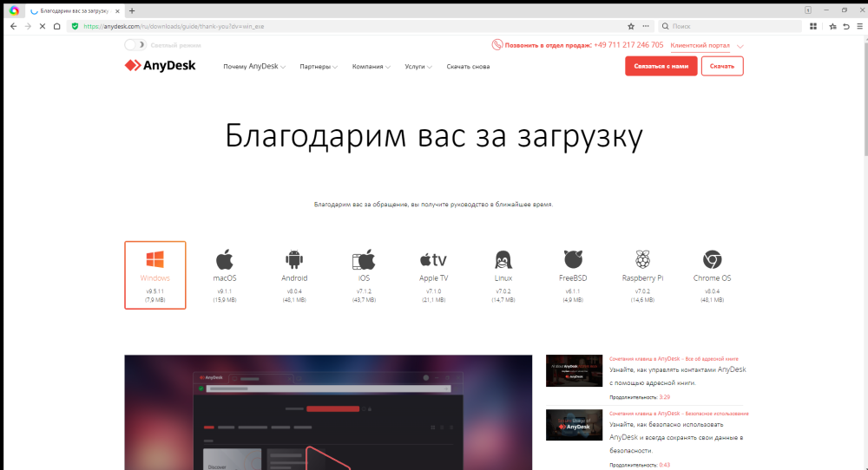868x470 pixels.
Task: Choose the Apple TV icon
Action: coord(433,259)
